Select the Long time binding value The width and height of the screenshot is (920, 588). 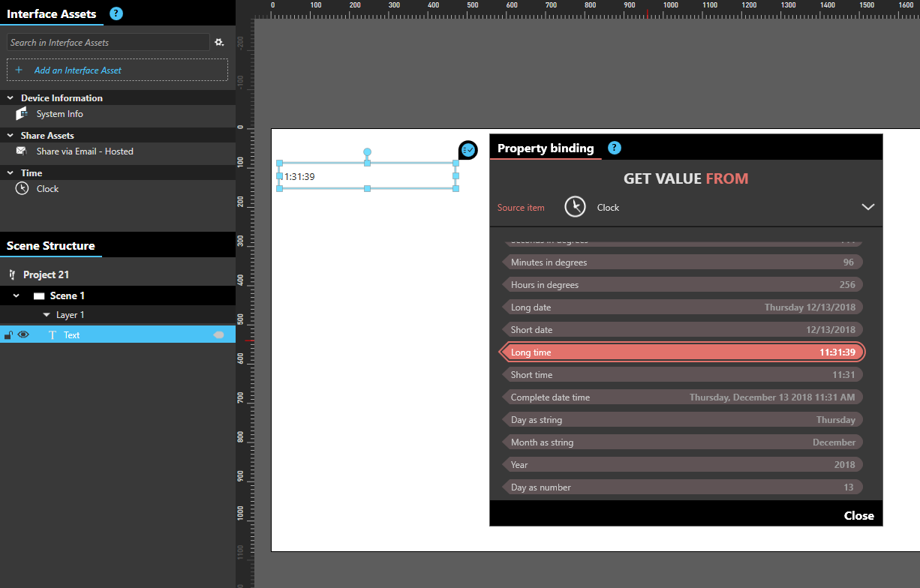683,352
